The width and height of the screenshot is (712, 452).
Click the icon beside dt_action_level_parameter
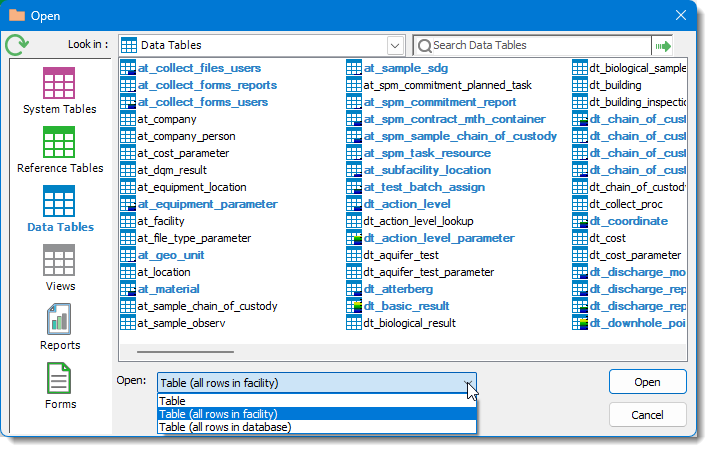click(354, 238)
